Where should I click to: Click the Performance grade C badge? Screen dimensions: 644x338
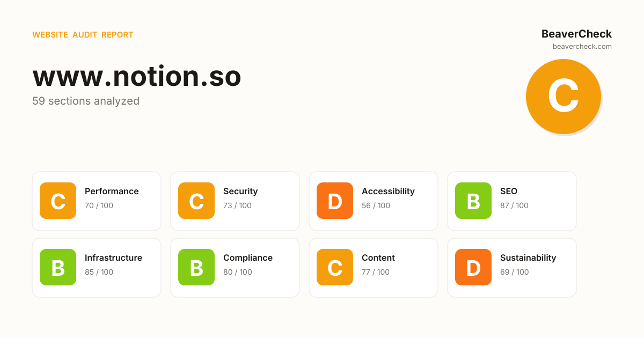(58, 201)
